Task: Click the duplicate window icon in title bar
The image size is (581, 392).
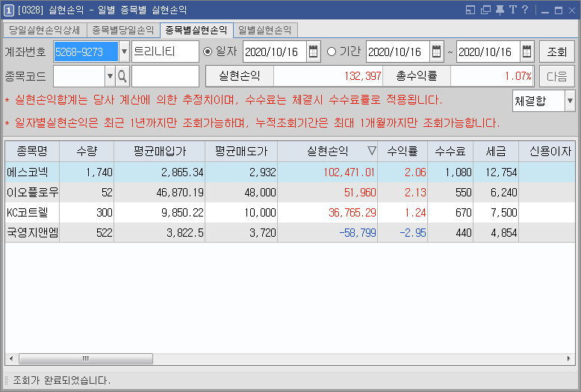Action: pyautogui.click(x=485, y=10)
